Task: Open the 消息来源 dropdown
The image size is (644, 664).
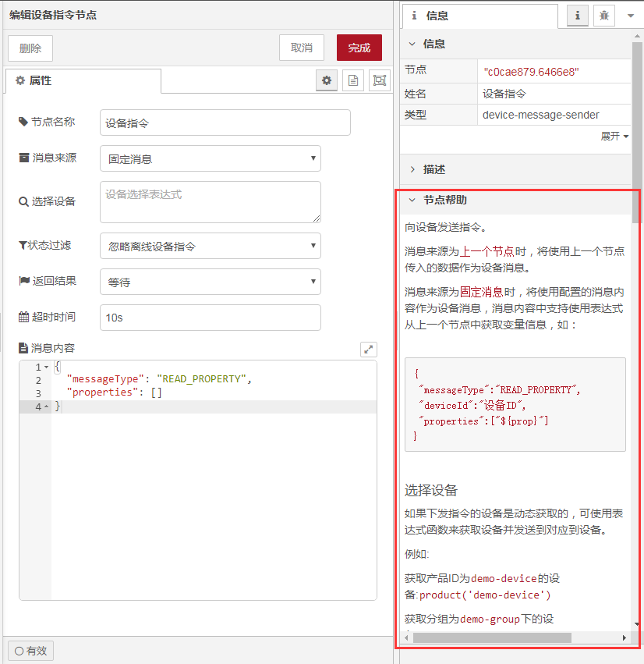Action: 210,158
